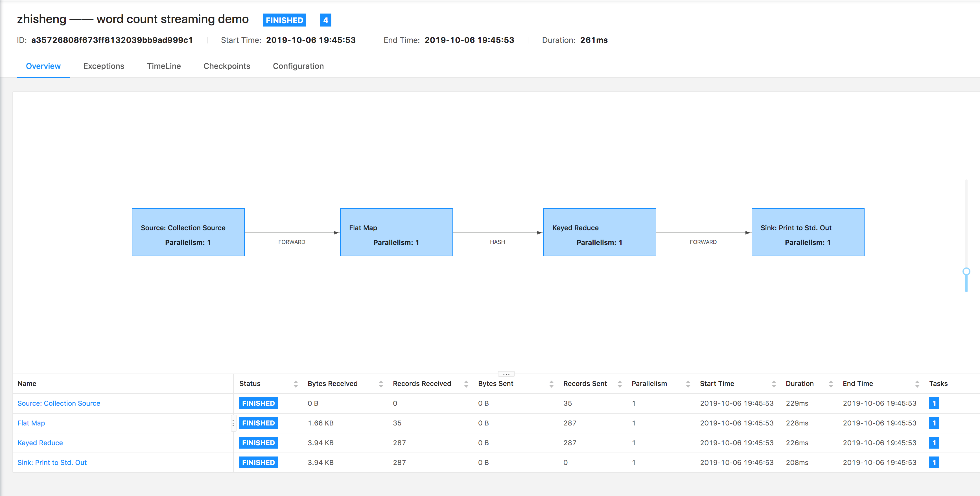This screenshot has height=496, width=980.
Task: Switch to the TimeLine tab
Action: coord(164,66)
